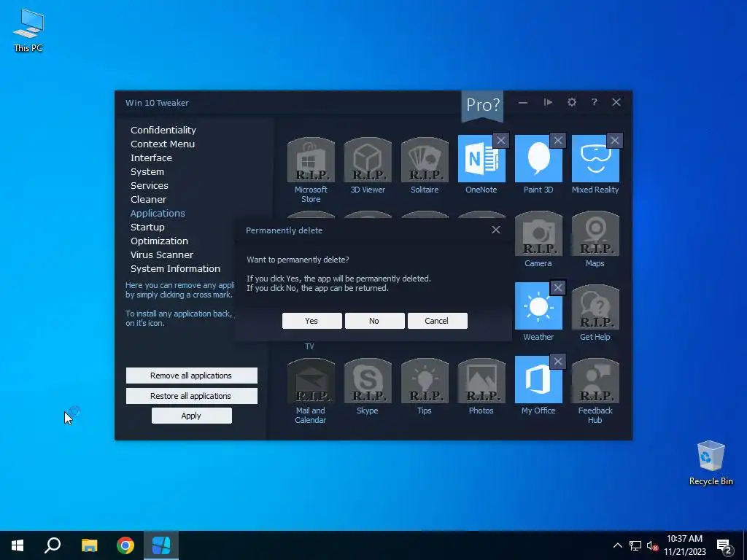Select the Get Help tile

click(595, 307)
